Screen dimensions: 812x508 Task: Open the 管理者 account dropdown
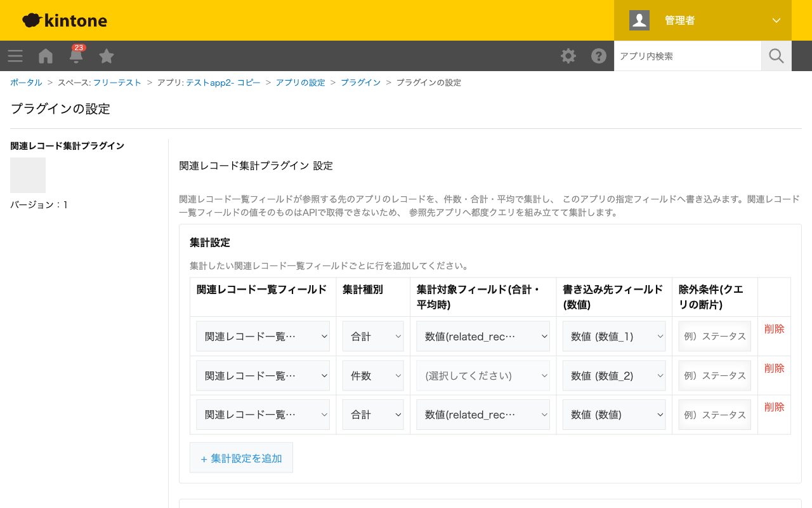[703, 20]
